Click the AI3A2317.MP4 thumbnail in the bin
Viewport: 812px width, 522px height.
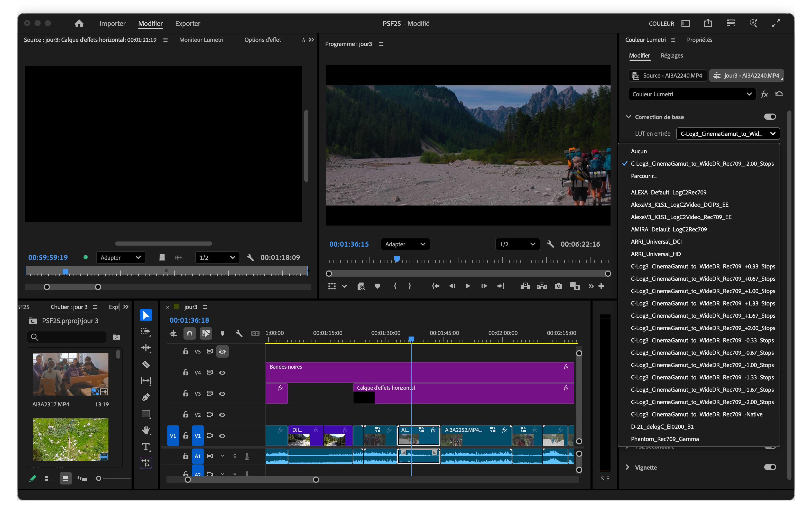[x=70, y=374]
